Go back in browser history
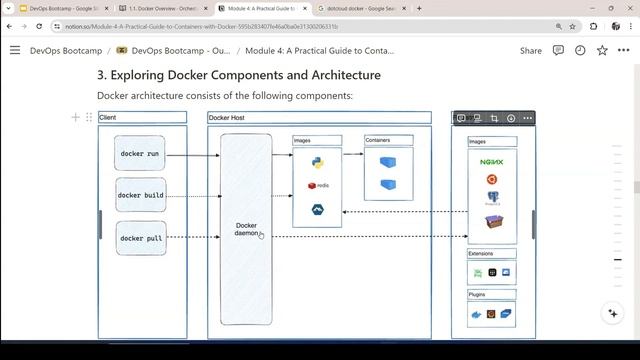The height and width of the screenshot is (360, 640). tap(9, 26)
